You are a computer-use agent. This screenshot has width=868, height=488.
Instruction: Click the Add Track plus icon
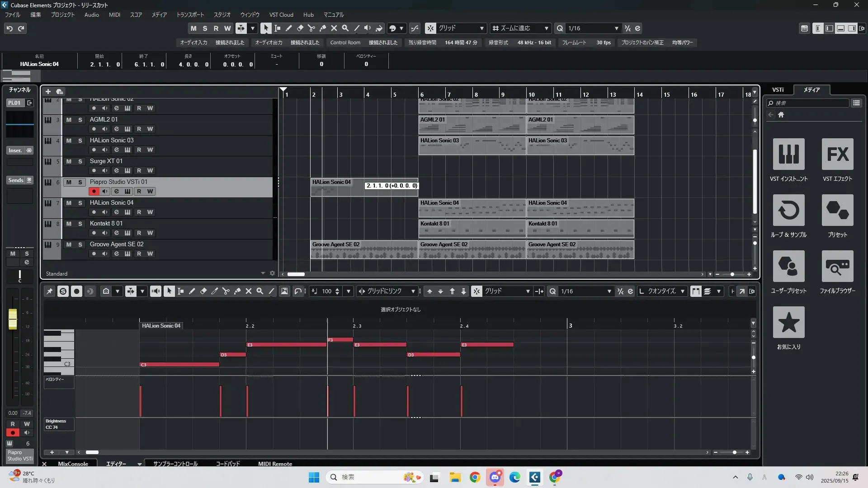[48, 91]
